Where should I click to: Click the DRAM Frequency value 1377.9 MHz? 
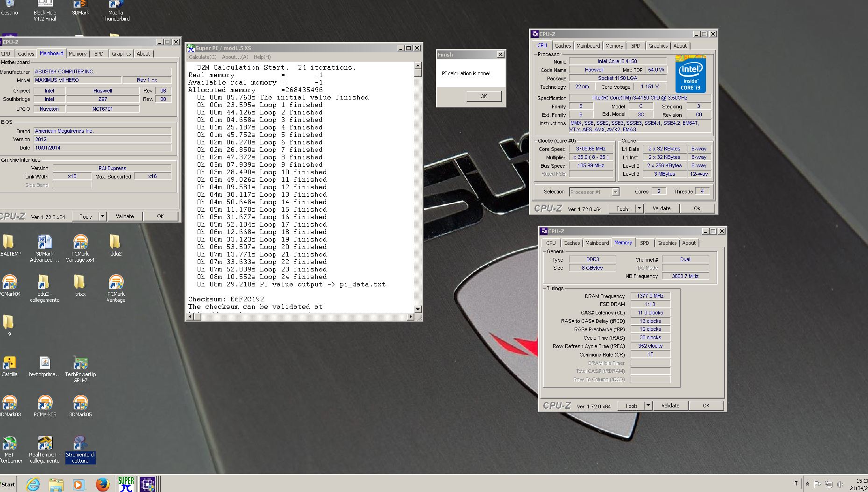pos(650,296)
